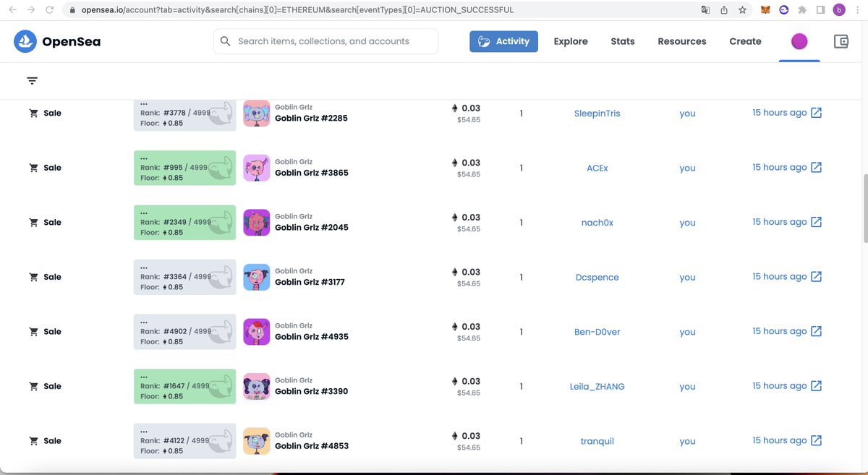The image size is (868, 475).
Task: Click Goblin Grlz #3865 title
Action: click(x=312, y=173)
